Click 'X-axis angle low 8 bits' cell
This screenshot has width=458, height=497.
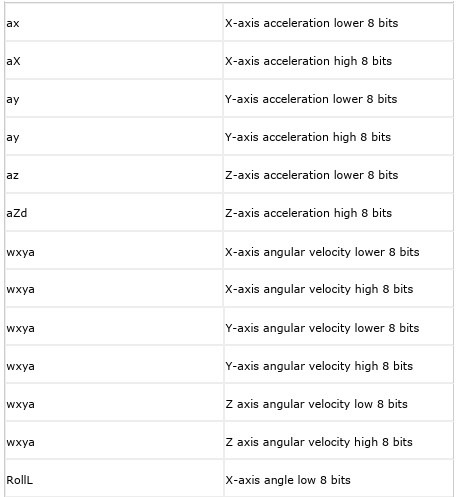click(x=338, y=479)
